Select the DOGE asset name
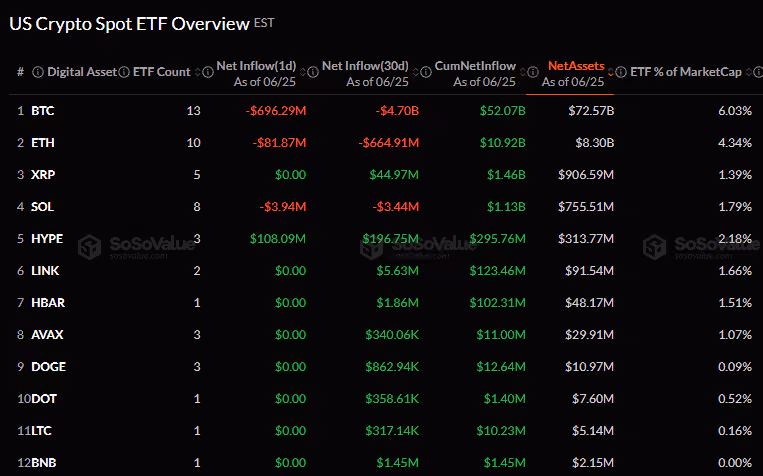This screenshot has height=476, width=763. (48, 367)
